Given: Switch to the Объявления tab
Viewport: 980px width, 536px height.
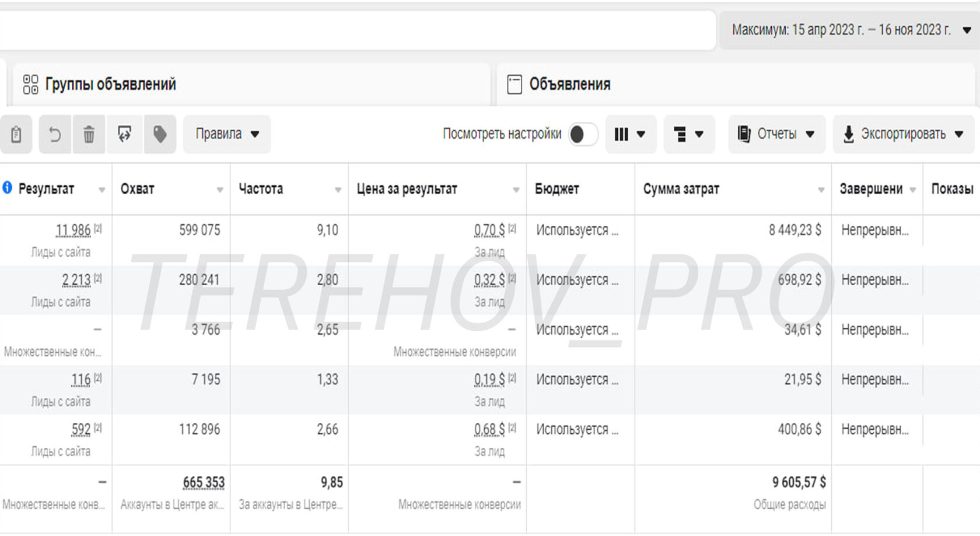Looking at the screenshot, I should point(736,85).
